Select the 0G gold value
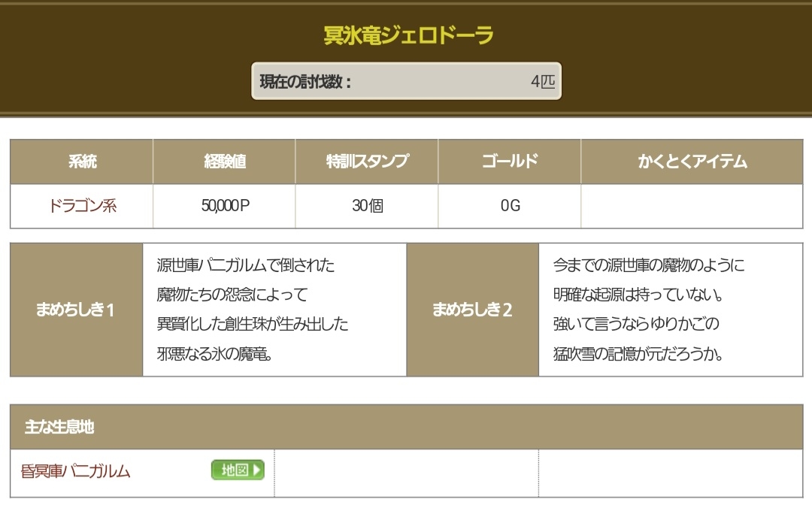The height and width of the screenshot is (511, 812). (510, 206)
